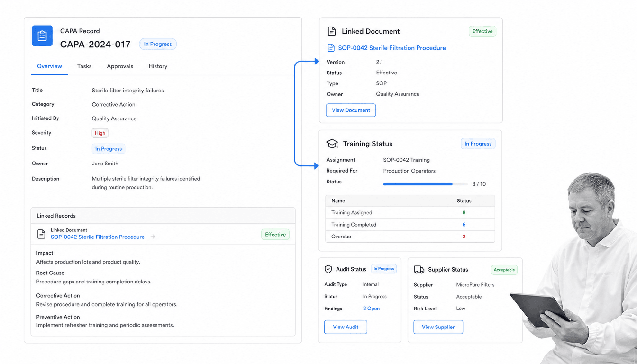
Task: Click the title Sterile filter integrity failures
Action: 127,91
